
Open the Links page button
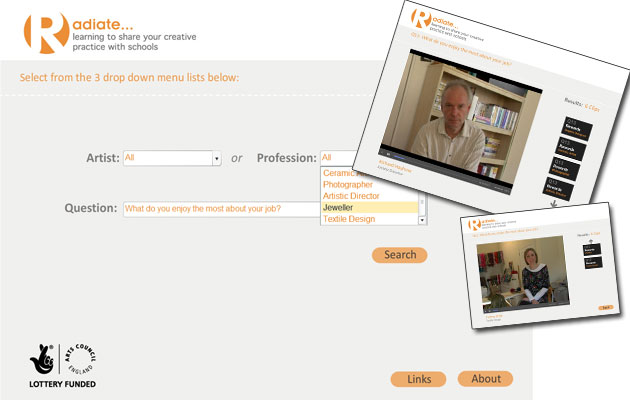418,379
